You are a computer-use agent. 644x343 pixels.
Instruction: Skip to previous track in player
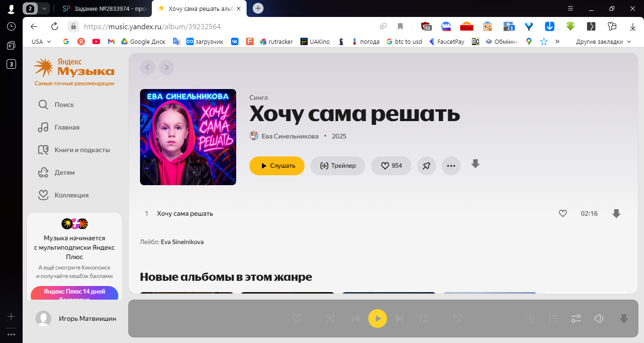[356, 318]
